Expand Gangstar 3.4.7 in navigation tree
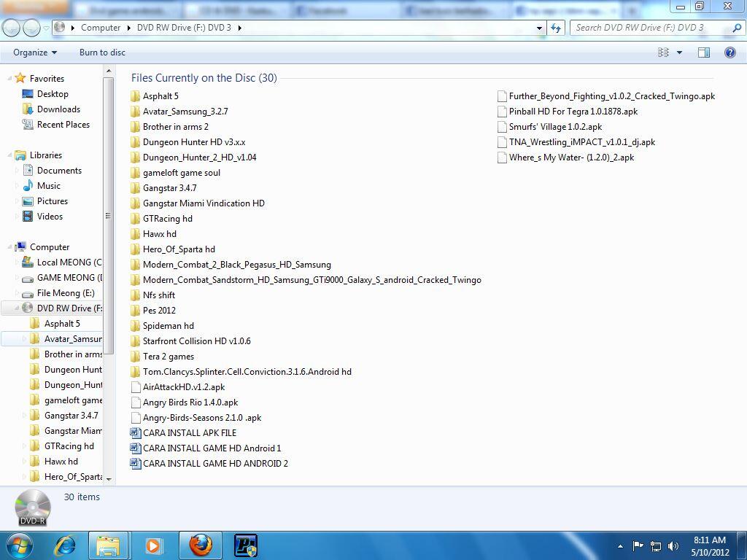This screenshot has width=747, height=560. point(24,416)
